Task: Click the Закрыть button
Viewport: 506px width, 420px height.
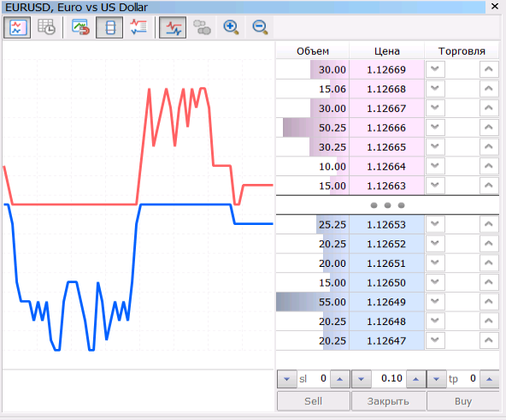Action: click(388, 401)
